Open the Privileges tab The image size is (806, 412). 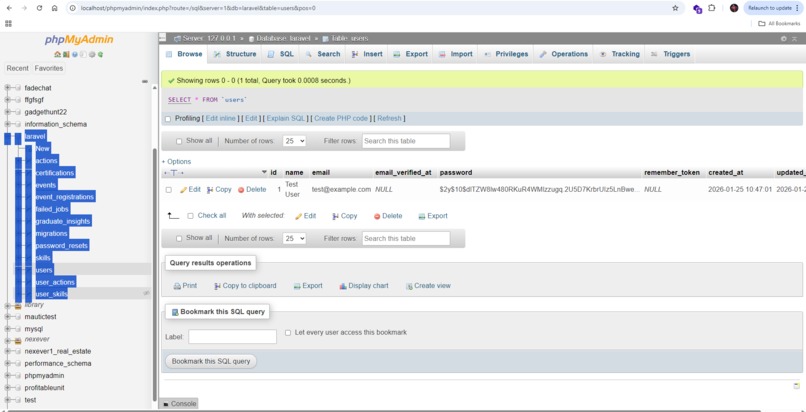click(x=505, y=54)
